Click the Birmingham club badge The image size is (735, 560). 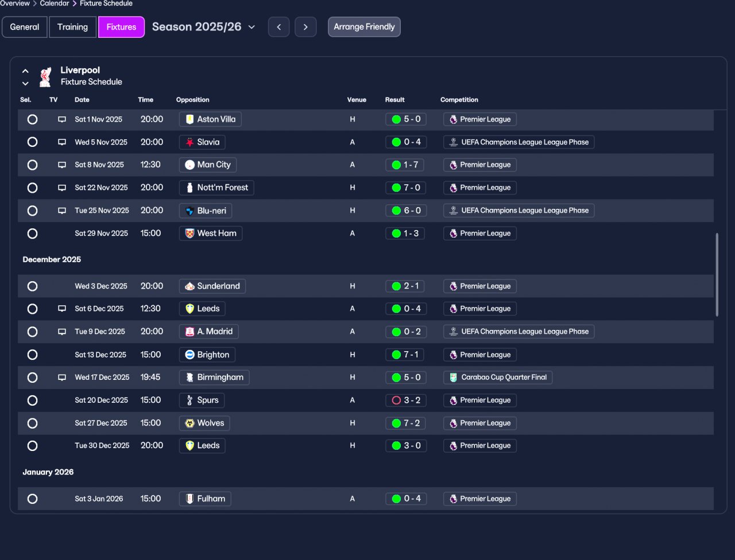click(x=189, y=378)
